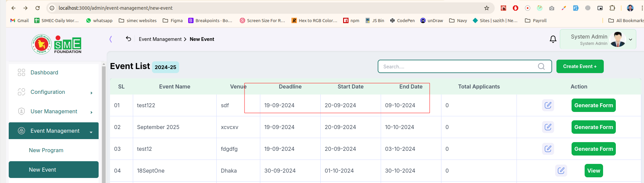Click edit icon for test122 event
The image size is (644, 183).
click(548, 105)
